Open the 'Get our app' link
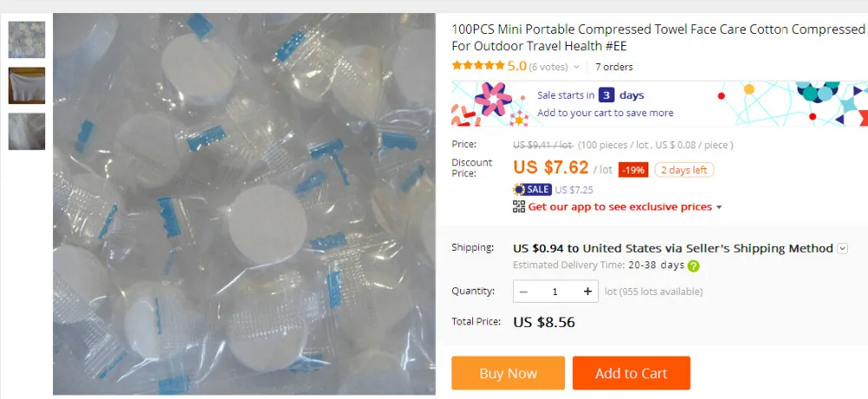This screenshot has width=868, height=399. tap(619, 207)
